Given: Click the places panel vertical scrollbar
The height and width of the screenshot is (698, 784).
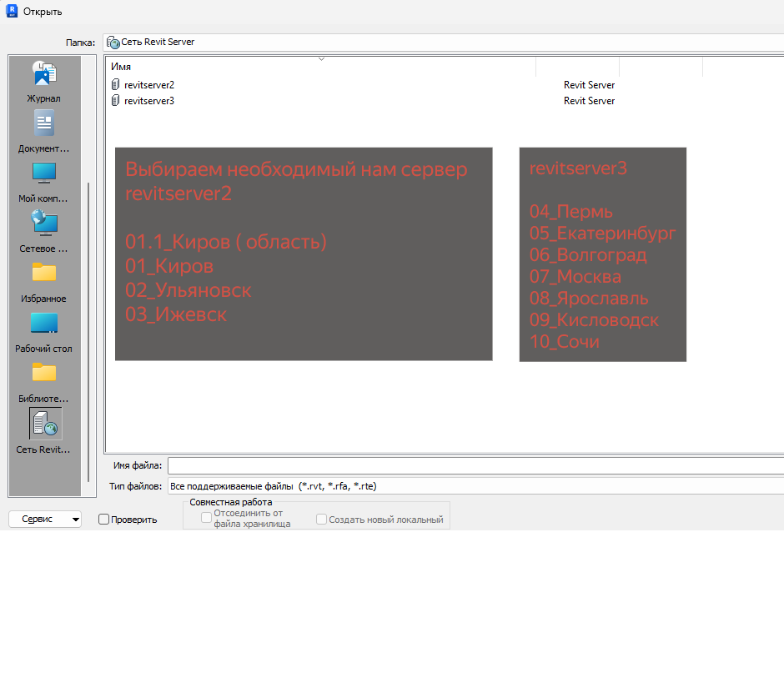Looking at the screenshot, I should point(88,332).
